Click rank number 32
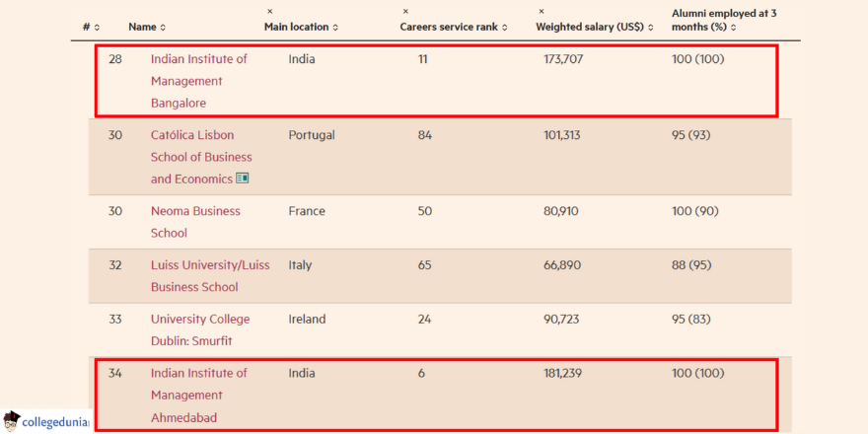 tap(115, 265)
